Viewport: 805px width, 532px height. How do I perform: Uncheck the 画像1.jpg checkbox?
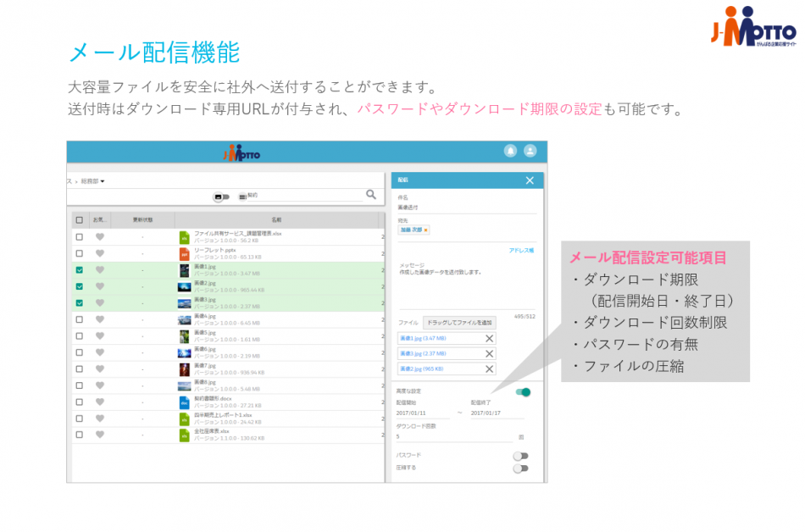click(79, 270)
